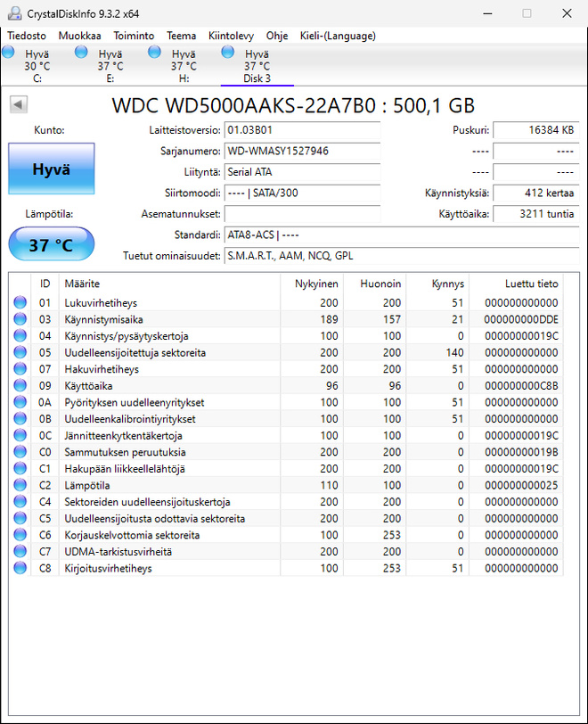This screenshot has height=724, width=588.
Task: Click the previous disk arrow button
Action: point(19,104)
